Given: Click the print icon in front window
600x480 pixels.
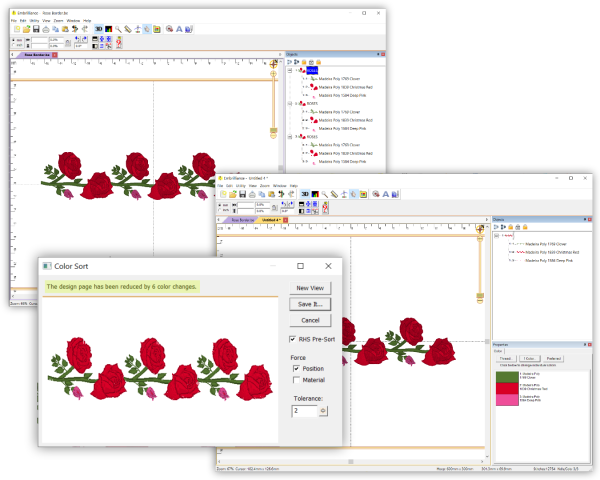Looking at the screenshot, I should [252, 194].
